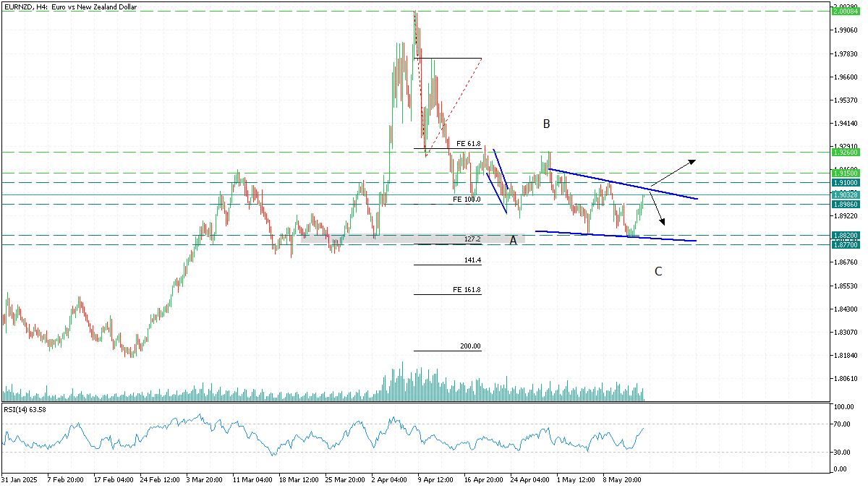Click the 17 Feb 04:00 date label

click(114, 480)
